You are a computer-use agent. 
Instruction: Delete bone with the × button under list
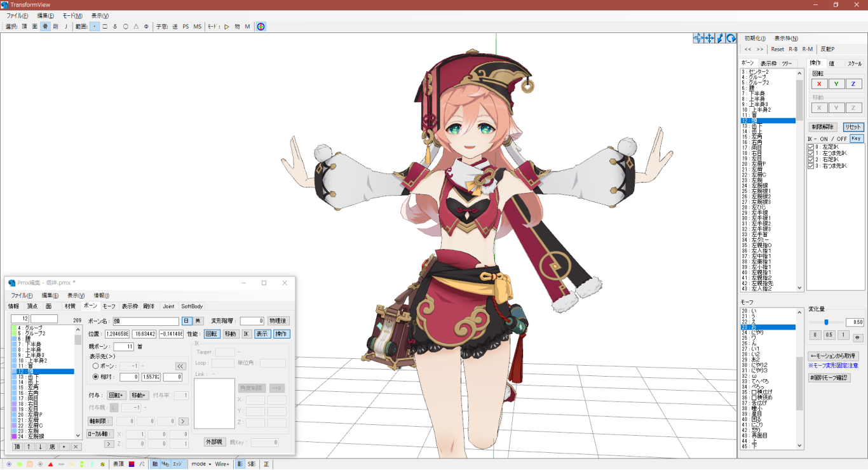click(76, 446)
